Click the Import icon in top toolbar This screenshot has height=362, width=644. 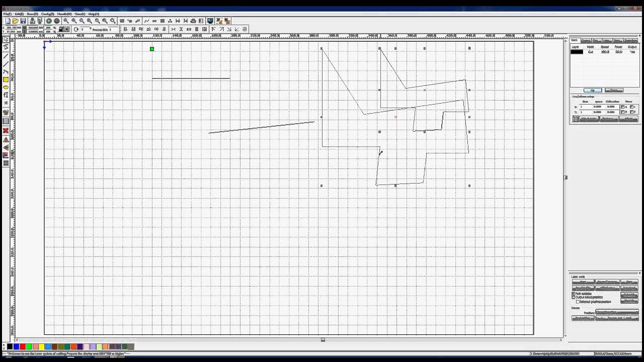pos(32,21)
